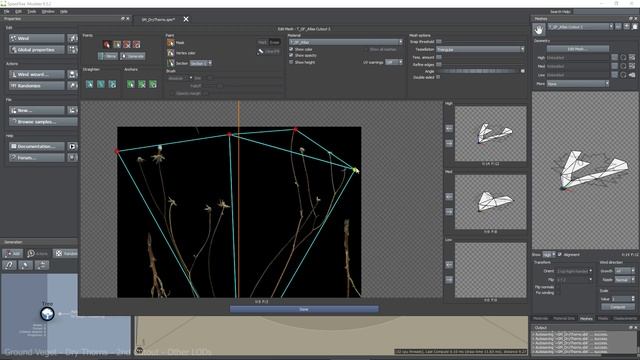This screenshot has width=640, height=360.
Task: Click the Add button in Generation panel
Action: (12, 253)
